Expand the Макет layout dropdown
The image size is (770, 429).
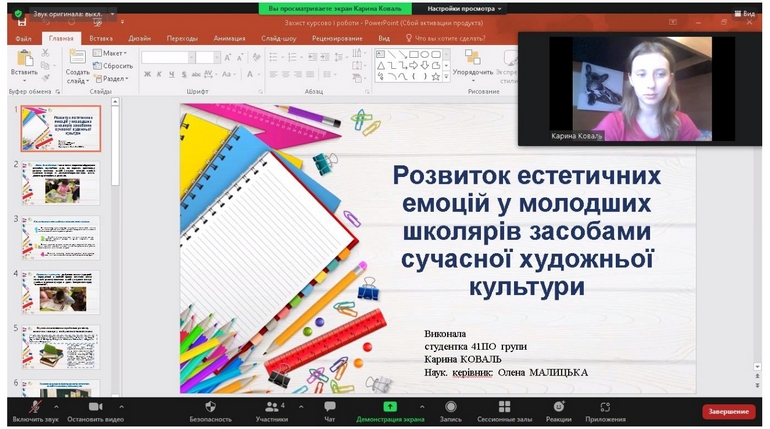point(110,53)
